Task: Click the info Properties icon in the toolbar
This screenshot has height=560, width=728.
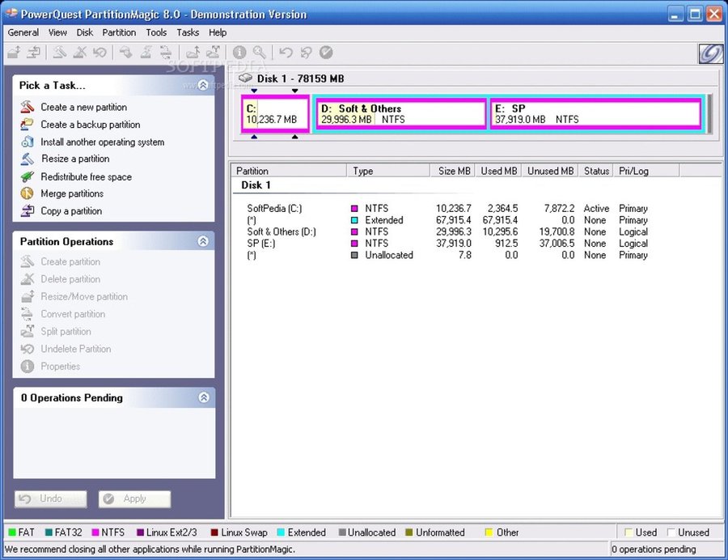Action: pyautogui.click(x=239, y=53)
